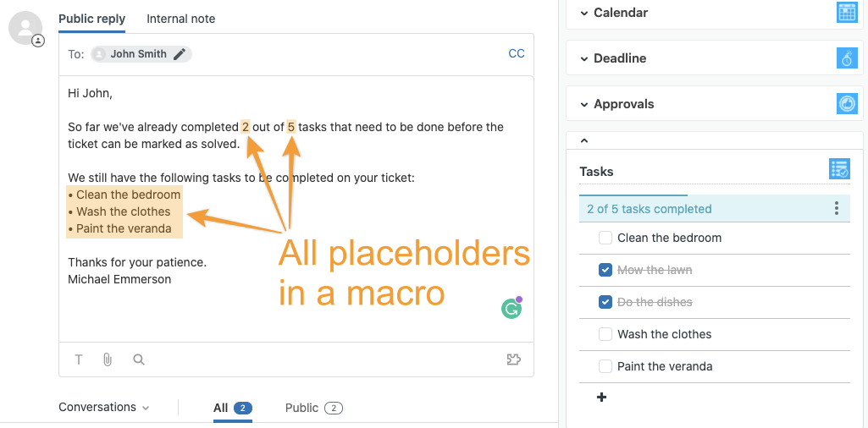This screenshot has height=428, width=868.
Task: Open the Conversations dropdown
Action: pos(104,408)
